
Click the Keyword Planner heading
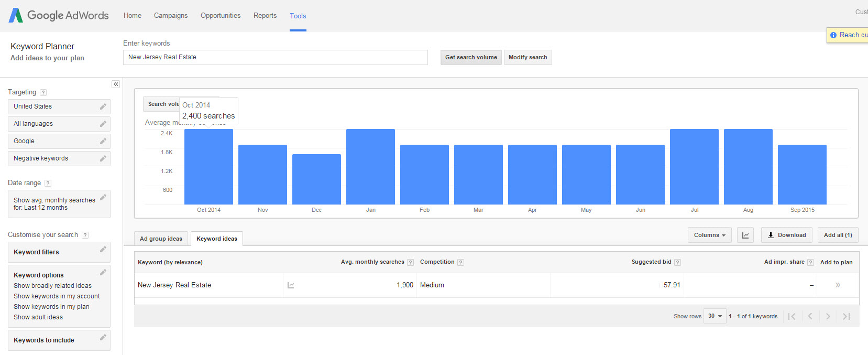coord(42,46)
